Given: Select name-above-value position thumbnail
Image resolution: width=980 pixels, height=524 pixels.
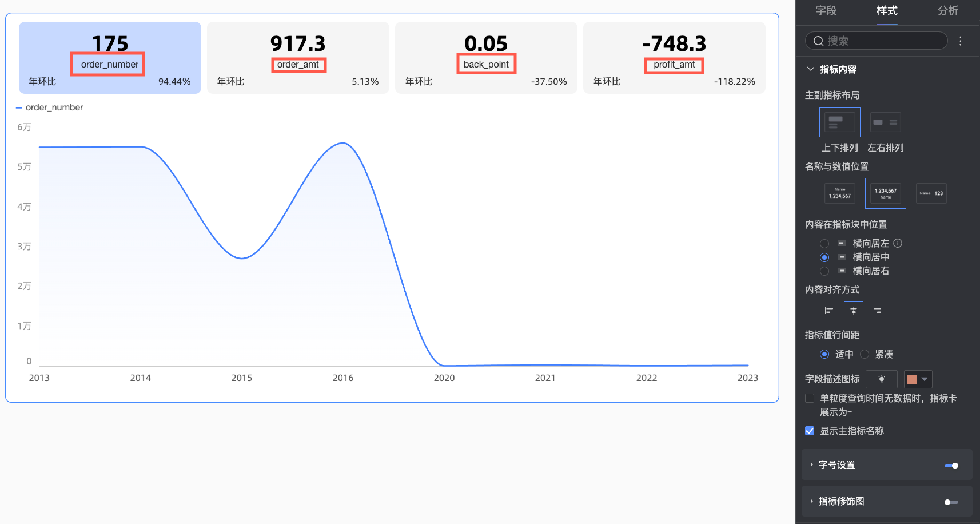Looking at the screenshot, I should [839, 193].
